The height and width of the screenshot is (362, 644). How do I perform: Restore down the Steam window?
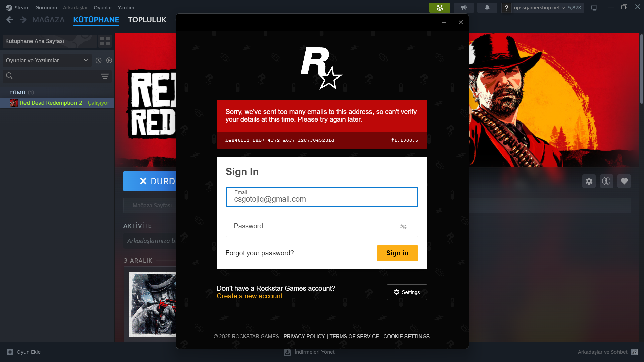624,7
